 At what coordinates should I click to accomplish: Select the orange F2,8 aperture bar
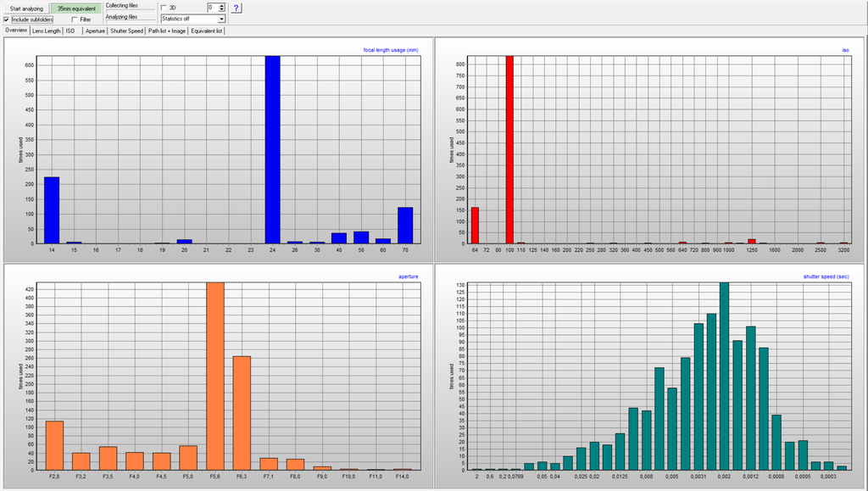pos(54,445)
